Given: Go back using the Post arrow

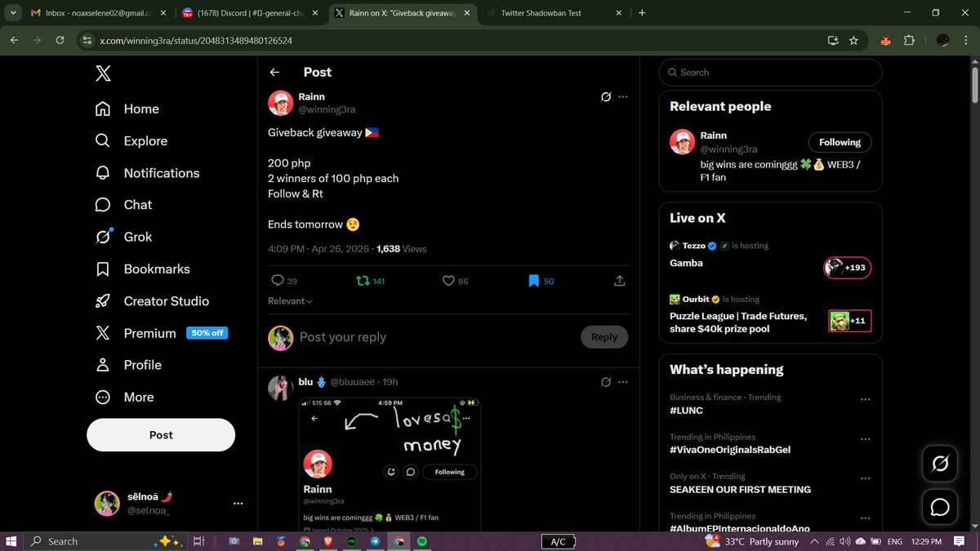Looking at the screenshot, I should pyautogui.click(x=274, y=72).
